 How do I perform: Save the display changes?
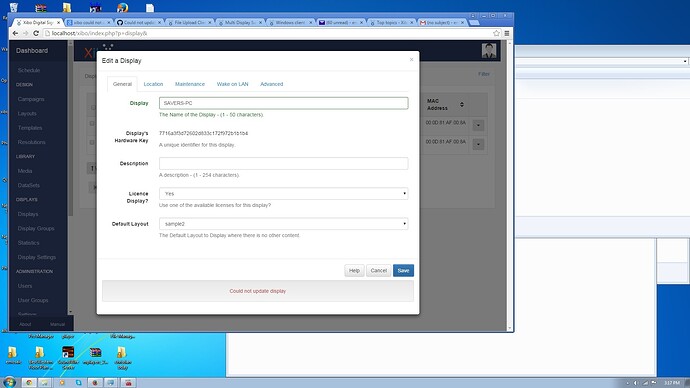tap(404, 271)
